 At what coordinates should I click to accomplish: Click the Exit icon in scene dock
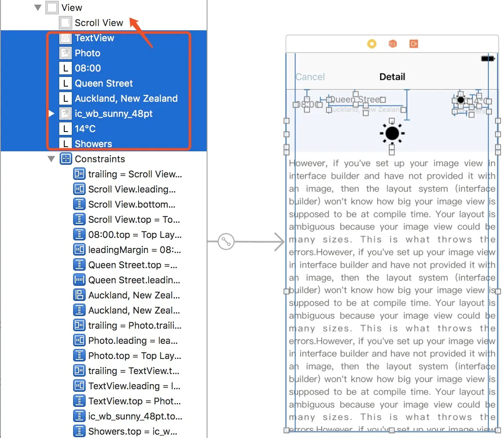(x=414, y=44)
